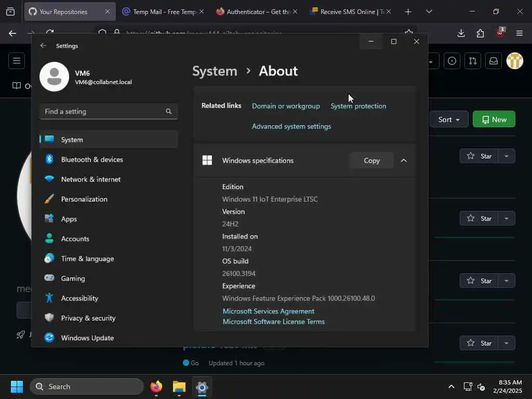Open Network & internet settings
Image resolution: width=532 pixels, height=399 pixels.
pos(109,179)
